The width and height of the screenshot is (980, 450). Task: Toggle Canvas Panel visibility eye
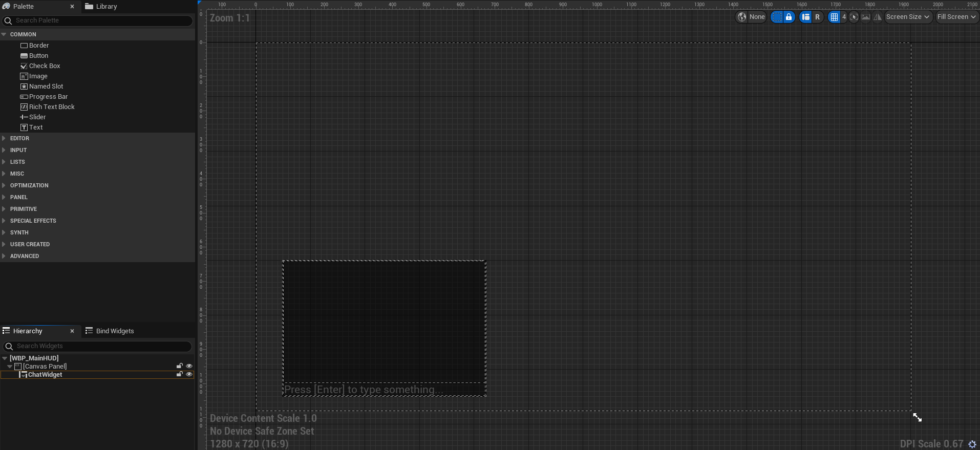tap(189, 366)
